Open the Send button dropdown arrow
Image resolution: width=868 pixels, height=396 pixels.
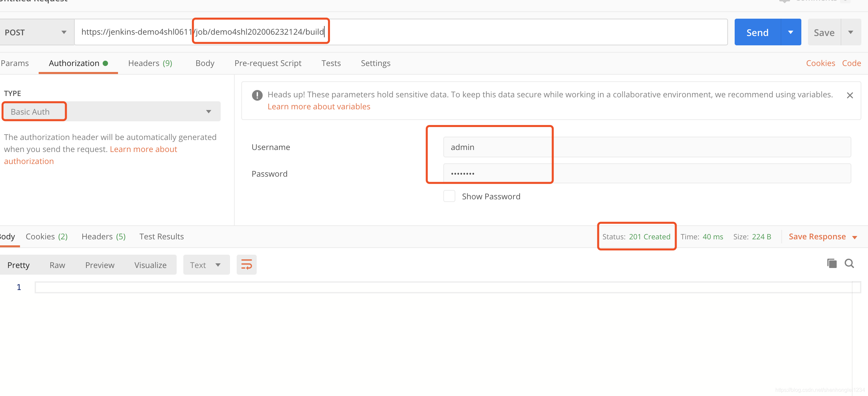coord(791,32)
